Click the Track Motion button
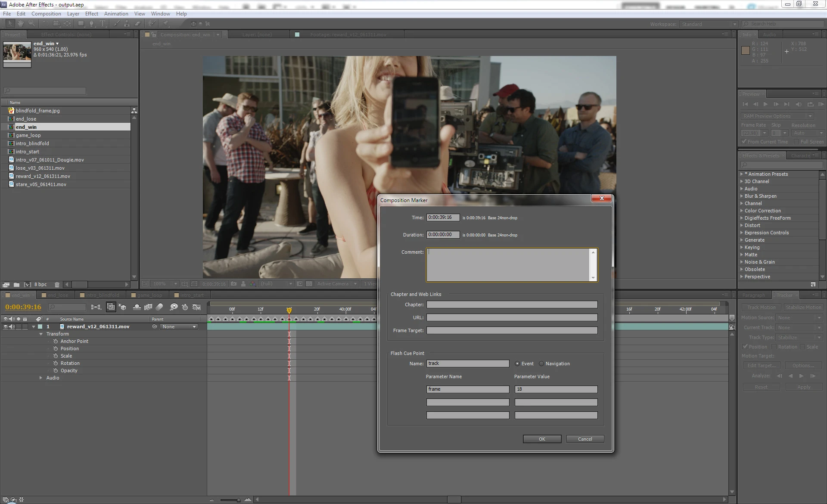This screenshot has height=504, width=827. [761, 307]
